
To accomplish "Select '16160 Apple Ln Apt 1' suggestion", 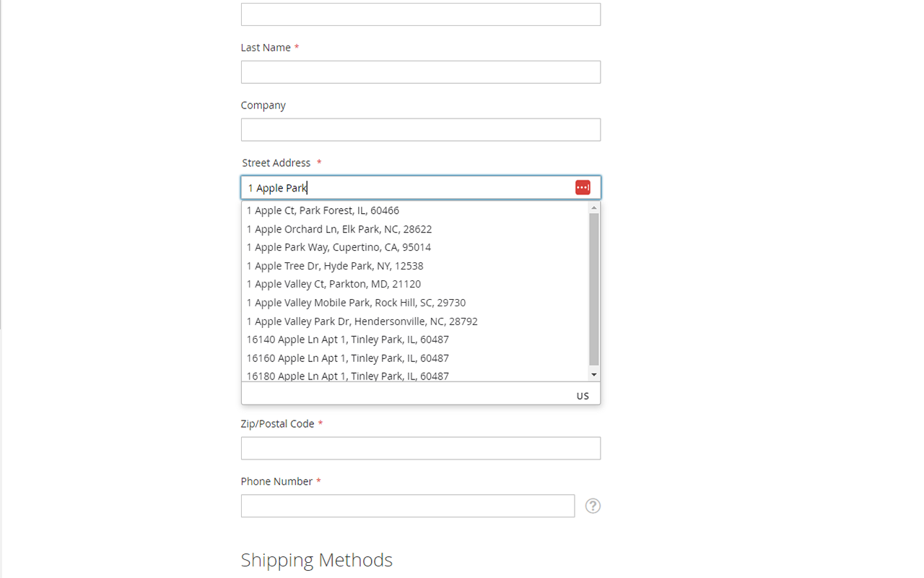I will 347,358.
